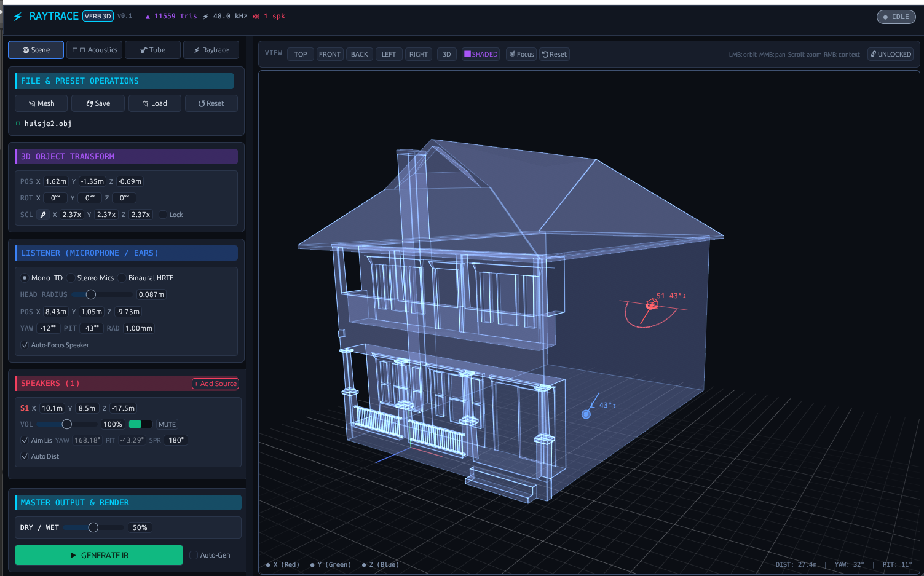Save the current preset
The width and height of the screenshot is (924, 576).
point(98,103)
